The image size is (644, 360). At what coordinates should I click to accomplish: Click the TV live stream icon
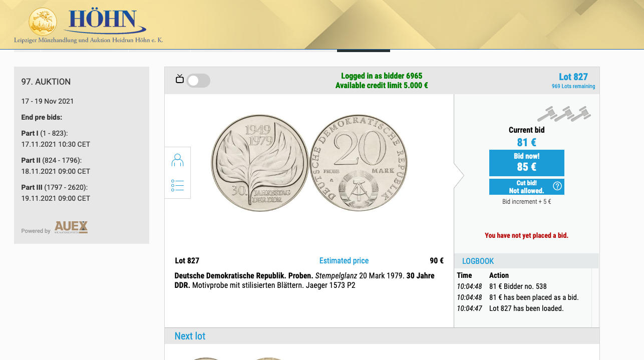(x=179, y=79)
